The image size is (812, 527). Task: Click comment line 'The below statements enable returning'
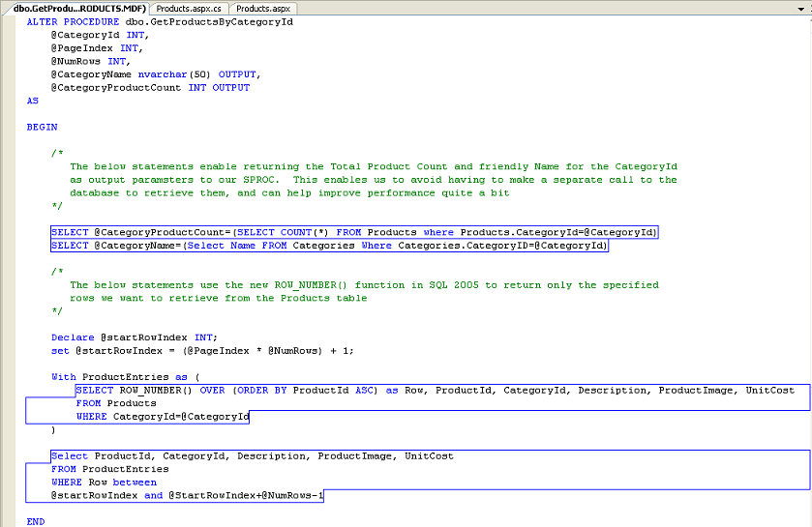(x=374, y=166)
